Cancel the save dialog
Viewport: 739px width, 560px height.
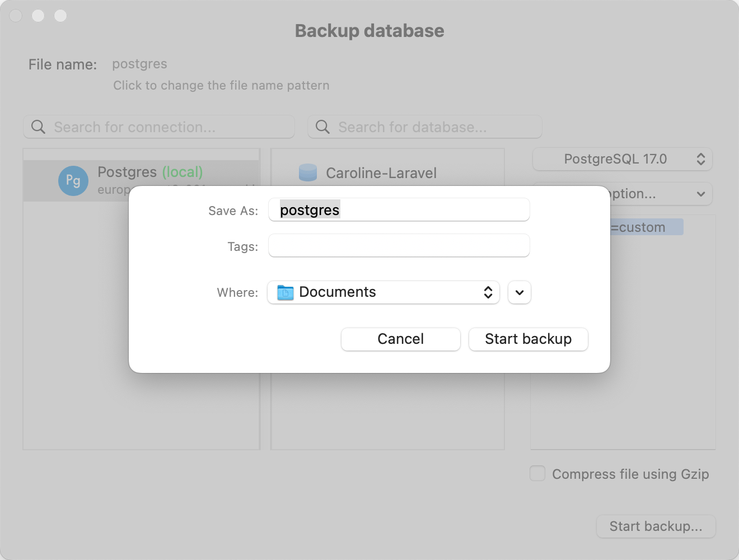pos(400,339)
